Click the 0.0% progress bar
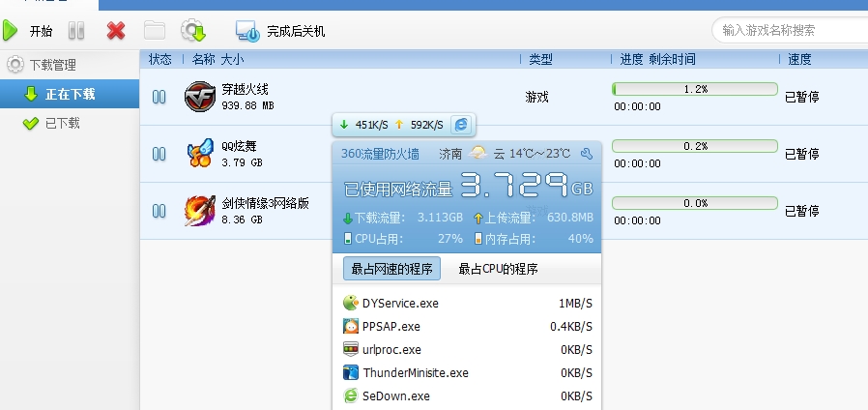The image size is (868, 410). point(695,203)
